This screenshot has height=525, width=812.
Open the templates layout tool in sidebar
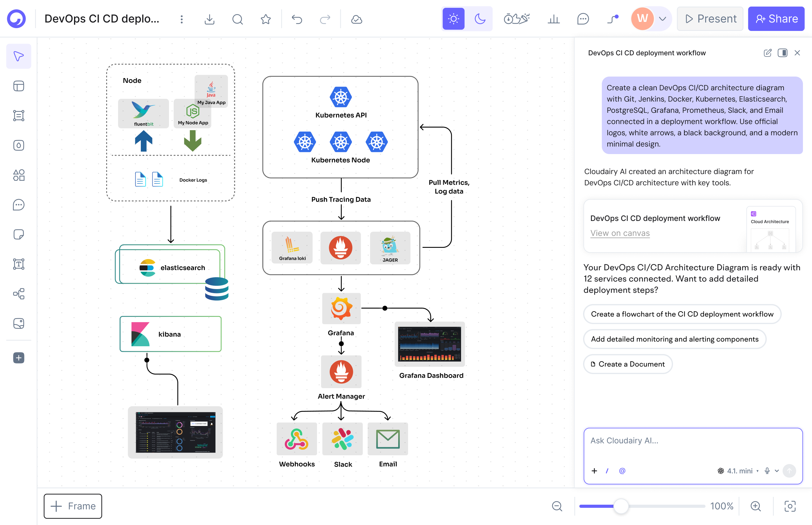coord(19,86)
